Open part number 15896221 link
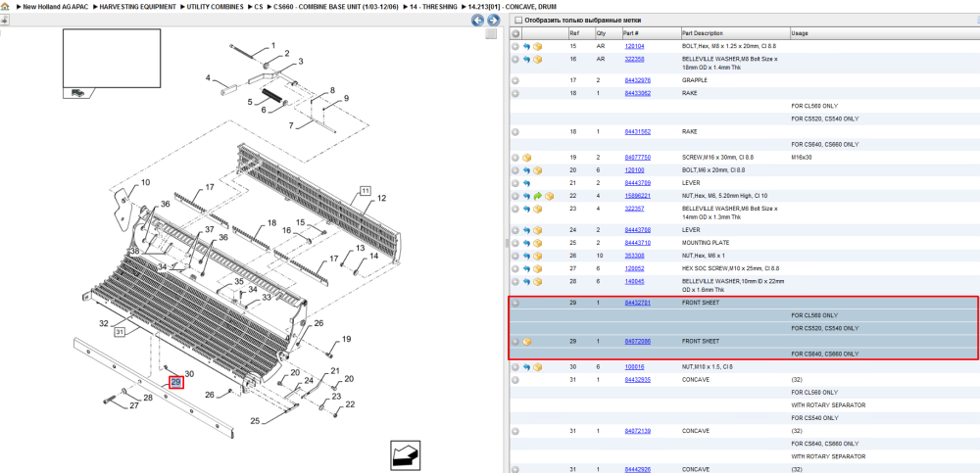Viewport: 980px width, 473px height. pos(638,196)
